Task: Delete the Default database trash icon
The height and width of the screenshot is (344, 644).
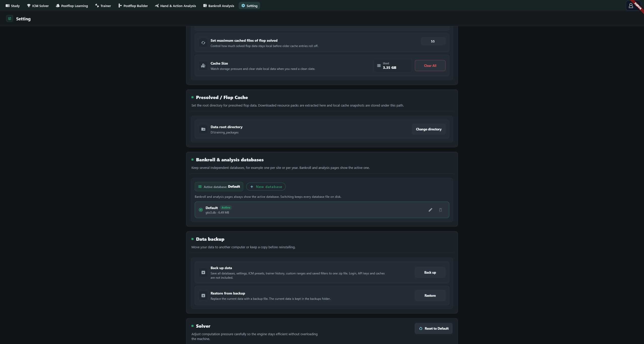Action: click(x=440, y=210)
